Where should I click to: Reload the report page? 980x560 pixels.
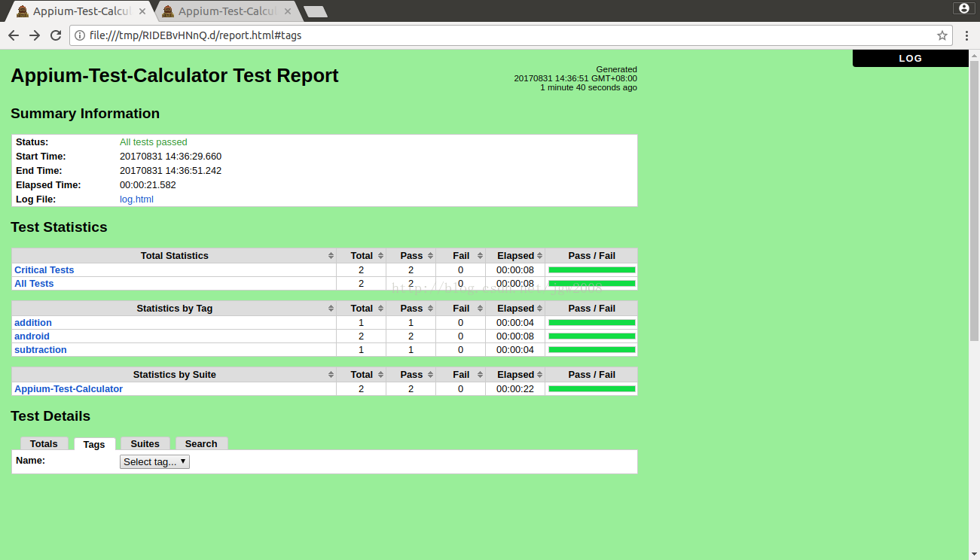[x=56, y=35]
